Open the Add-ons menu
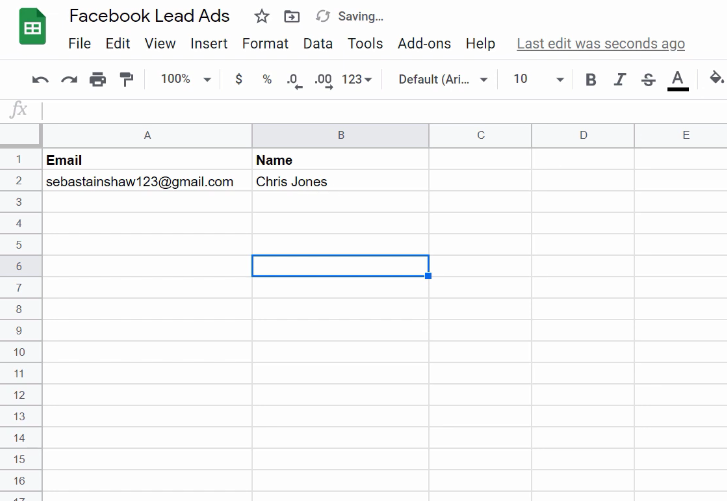The image size is (727, 501). tap(424, 44)
